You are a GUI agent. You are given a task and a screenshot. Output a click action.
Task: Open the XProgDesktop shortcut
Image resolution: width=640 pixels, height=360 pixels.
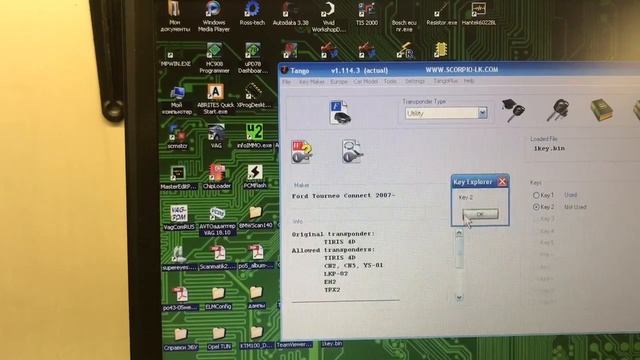(253, 96)
